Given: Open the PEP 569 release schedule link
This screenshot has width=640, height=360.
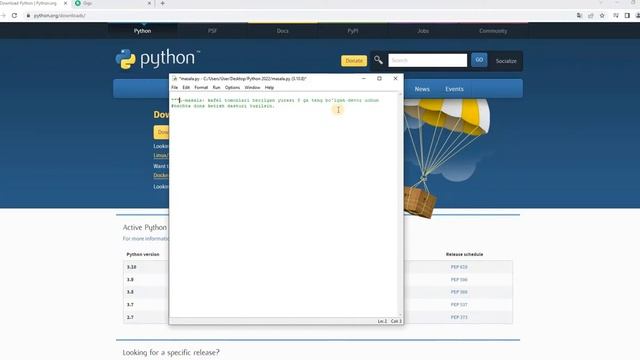Looking at the screenshot, I should pyautogui.click(x=459, y=292).
